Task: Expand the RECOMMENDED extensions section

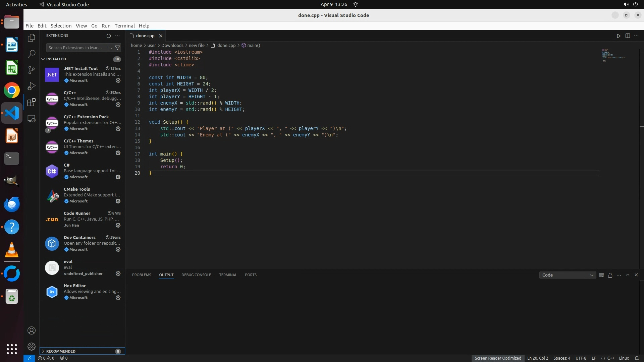Action: click(x=43, y=351)
